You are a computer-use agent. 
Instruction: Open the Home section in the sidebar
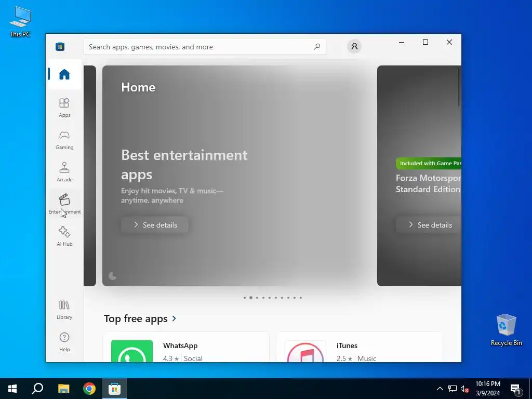coord(64,74)
